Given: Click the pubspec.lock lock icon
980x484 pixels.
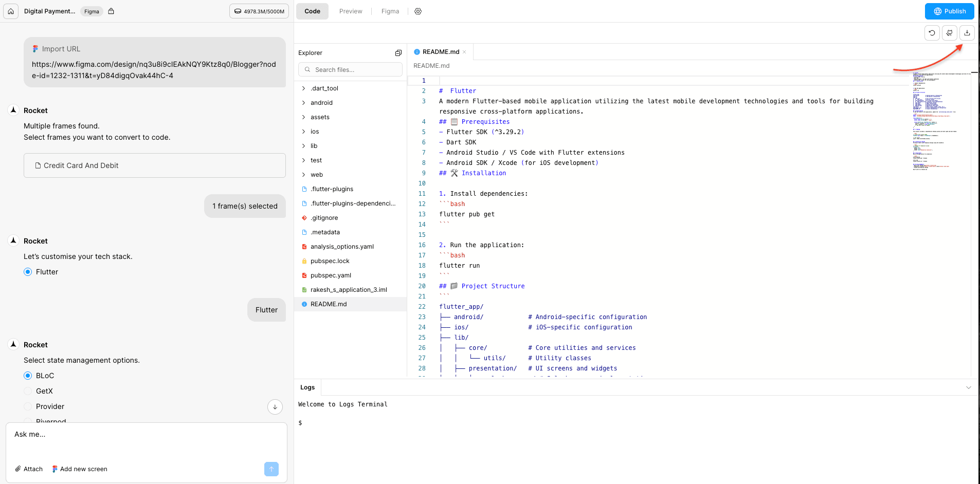Looking at the screenshot, I should coord(304,261).
